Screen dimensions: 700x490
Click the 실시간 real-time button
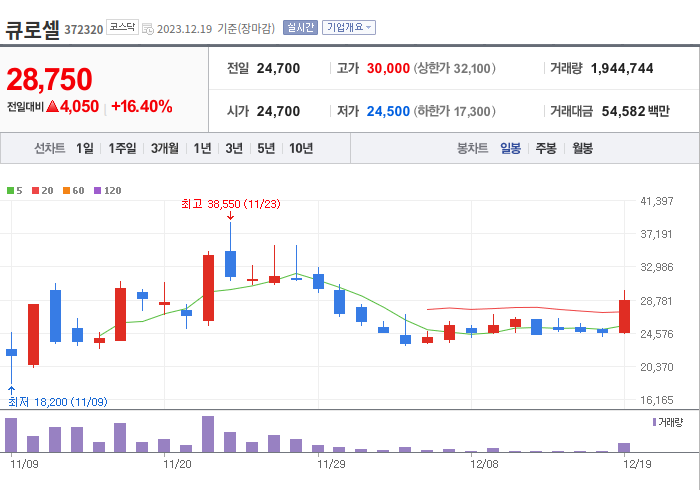300,28
